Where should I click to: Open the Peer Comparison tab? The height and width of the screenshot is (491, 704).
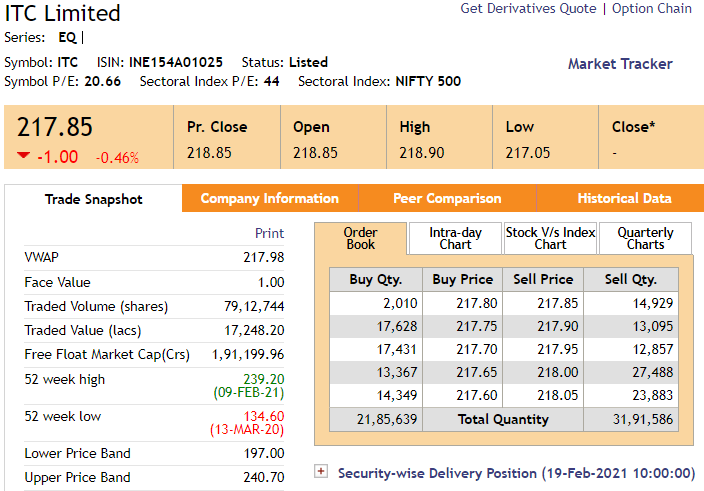coord(447,199)
